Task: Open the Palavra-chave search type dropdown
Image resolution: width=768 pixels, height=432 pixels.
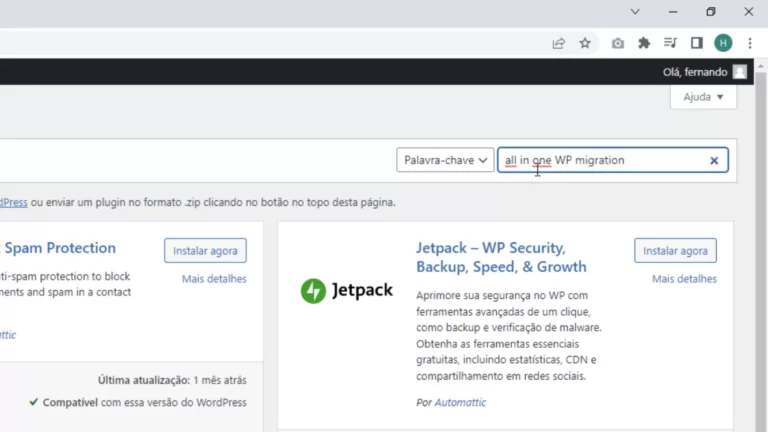Action: tap(445, 160)
